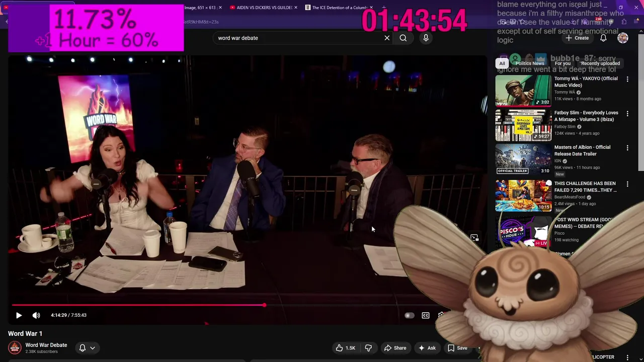Clear the search box text
The width and height of the screenshot is (644, 362).
[387, 38]
